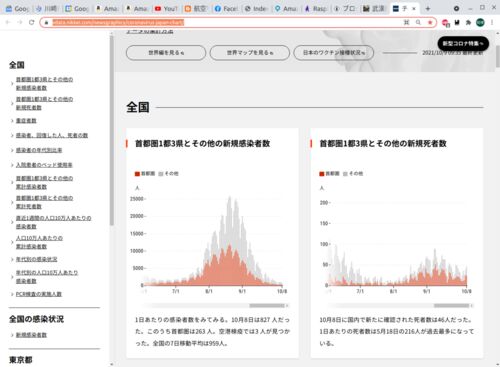Click the QR code icon in the address bar
The height and width of the screenshot is (367, 500).
(x=406, y=22)
